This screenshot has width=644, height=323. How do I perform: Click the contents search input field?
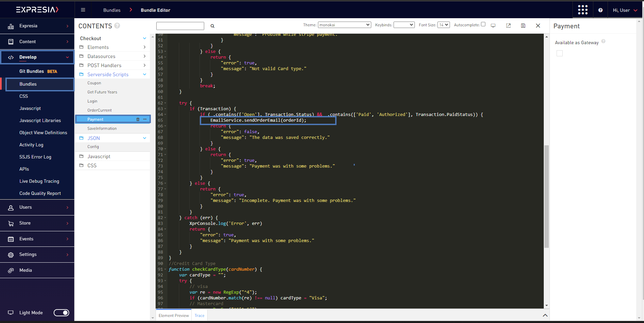(180, 26)
